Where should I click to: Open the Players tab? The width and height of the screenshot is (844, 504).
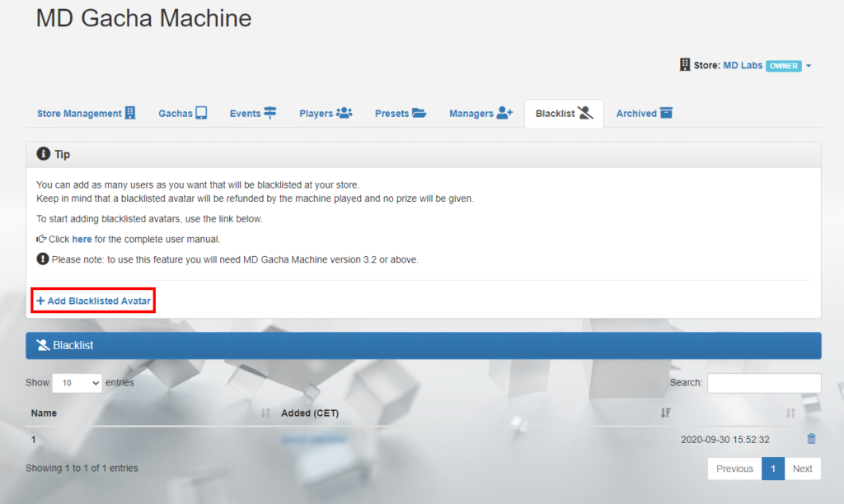(326, 114)
